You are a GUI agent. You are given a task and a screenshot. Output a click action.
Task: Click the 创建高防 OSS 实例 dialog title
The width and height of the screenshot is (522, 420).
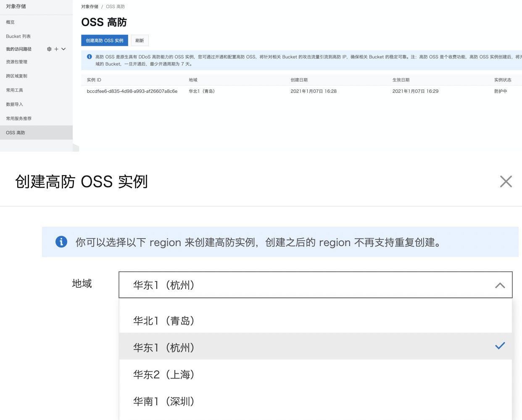coord(82,181)
